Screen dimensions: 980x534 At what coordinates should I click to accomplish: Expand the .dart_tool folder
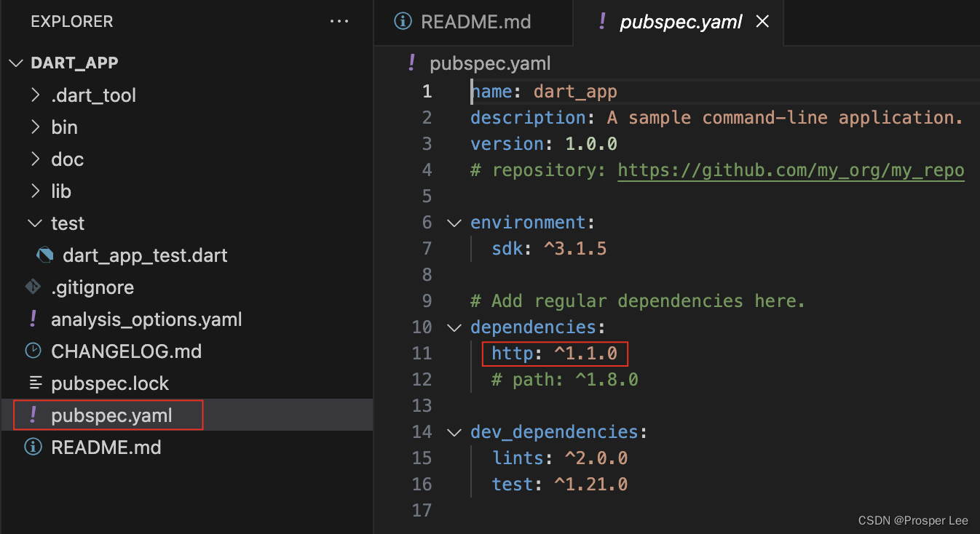pyautogui.click(x=36, y=95)
